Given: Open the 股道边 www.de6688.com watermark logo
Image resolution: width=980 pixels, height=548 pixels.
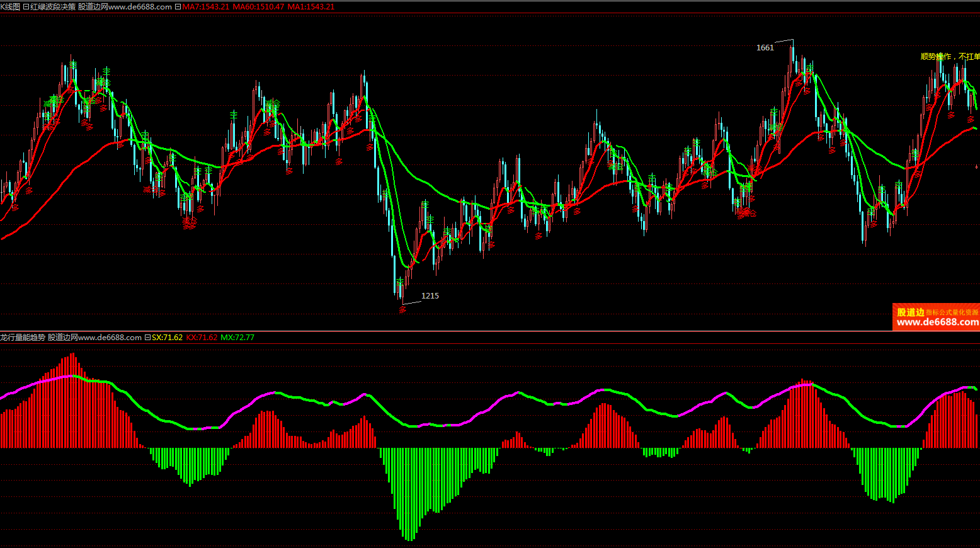Looking at the screenshot, I should (937, 317).
